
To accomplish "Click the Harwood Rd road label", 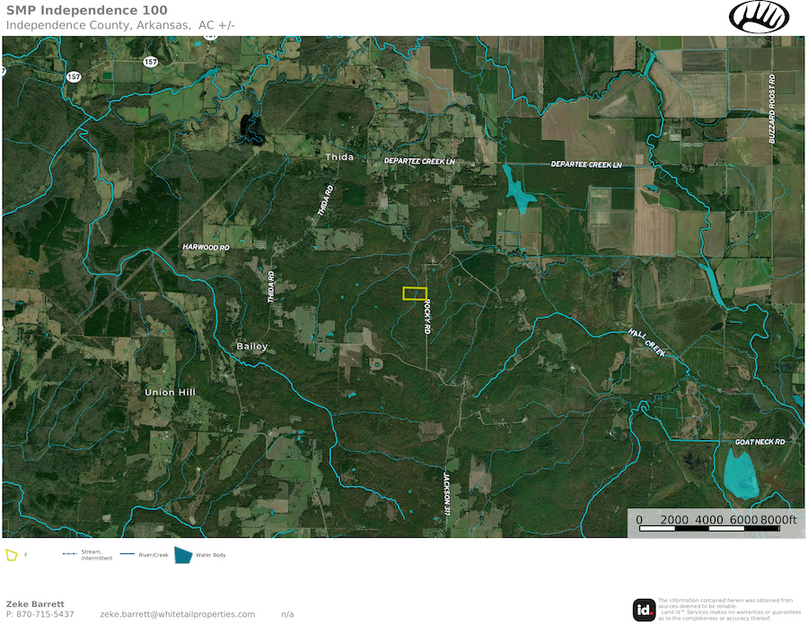I will [206, 246].
